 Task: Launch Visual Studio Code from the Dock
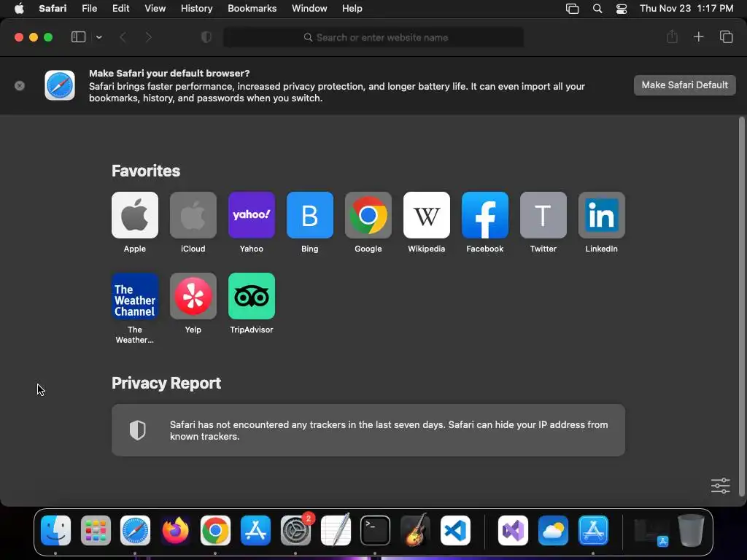point(455,531)
